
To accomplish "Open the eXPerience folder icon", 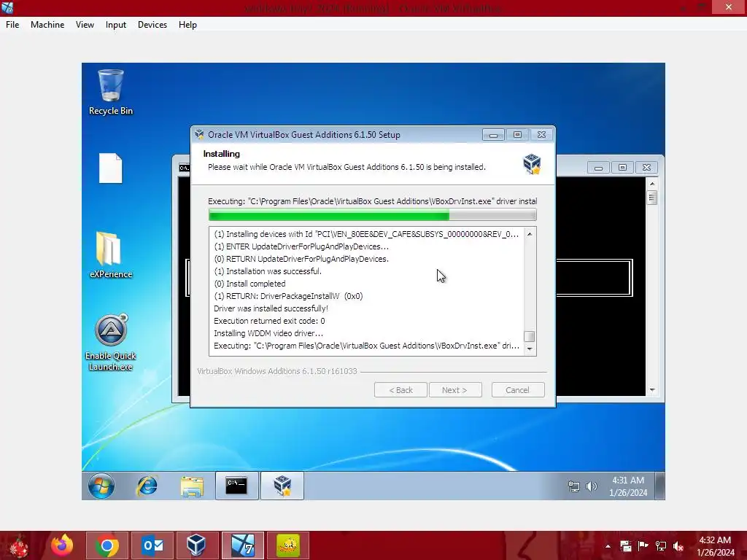I will click(x=111, y=254).
